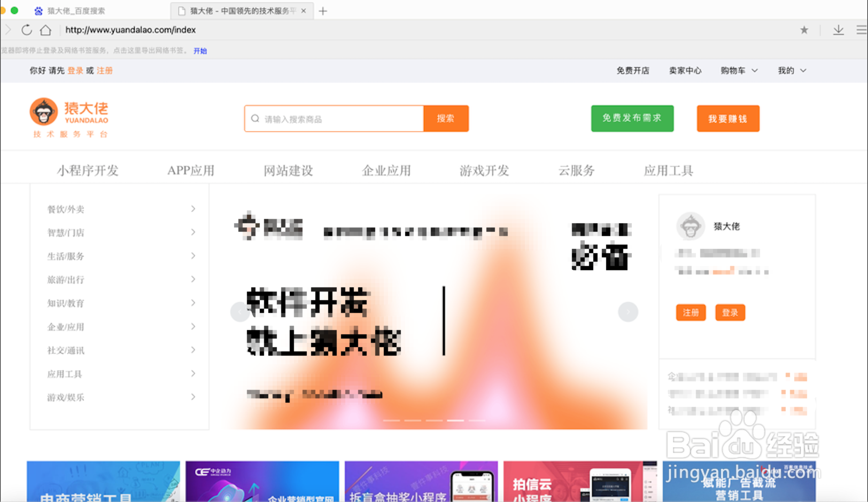
Task: Click the downloads icon at top right
Action: click(839, 30)
